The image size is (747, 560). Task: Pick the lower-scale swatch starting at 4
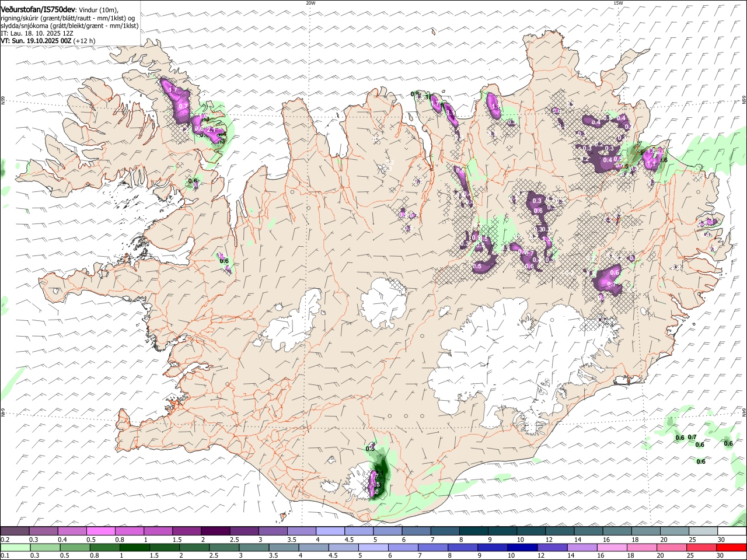[x=314, y=547]
